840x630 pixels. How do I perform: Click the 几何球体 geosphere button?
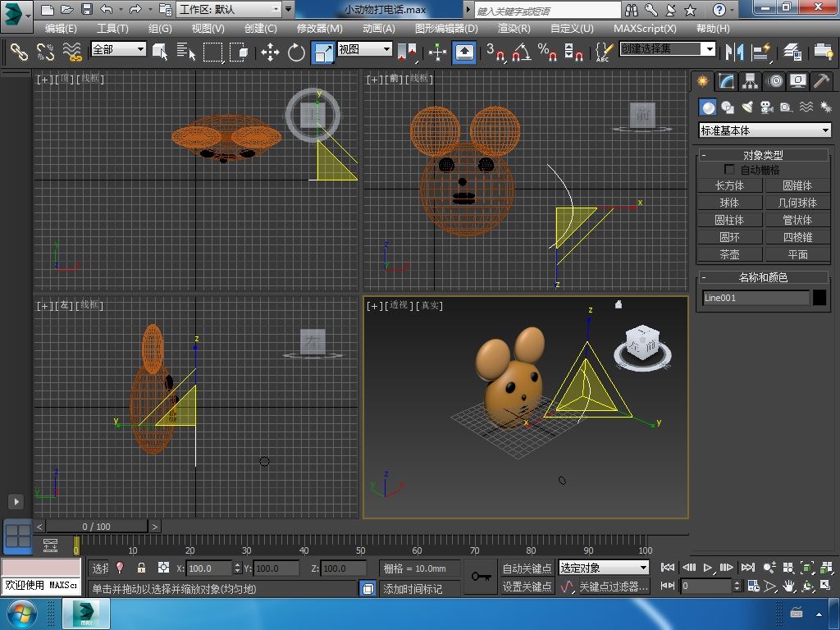797,203
